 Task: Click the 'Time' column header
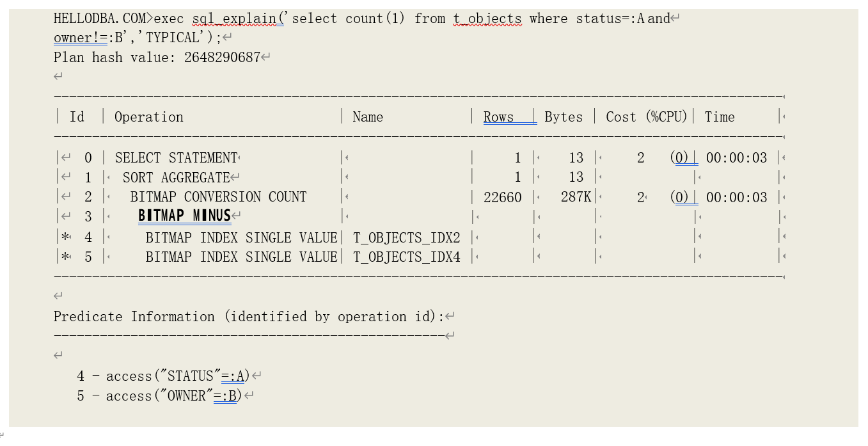click(720, 116)
